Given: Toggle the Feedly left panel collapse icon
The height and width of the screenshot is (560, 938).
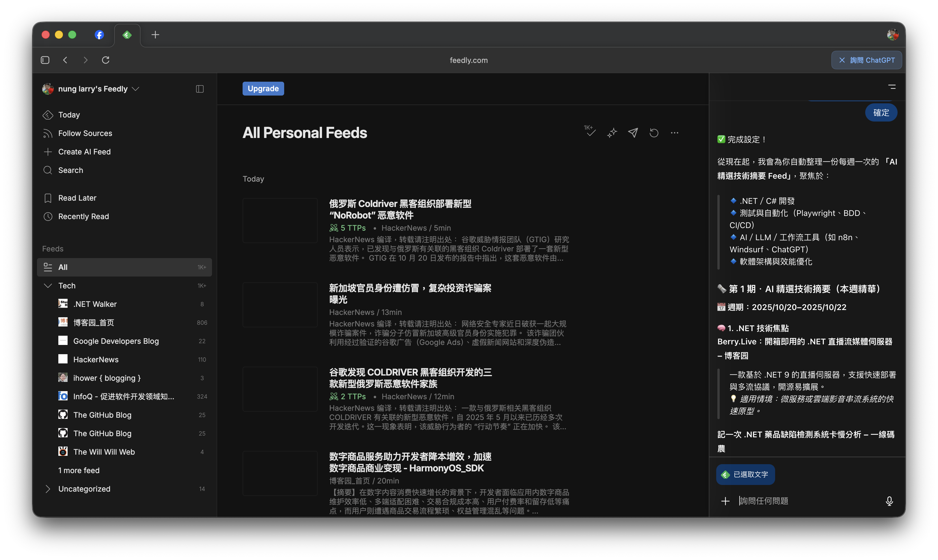Looking at the screenshot, I should 200,89.
